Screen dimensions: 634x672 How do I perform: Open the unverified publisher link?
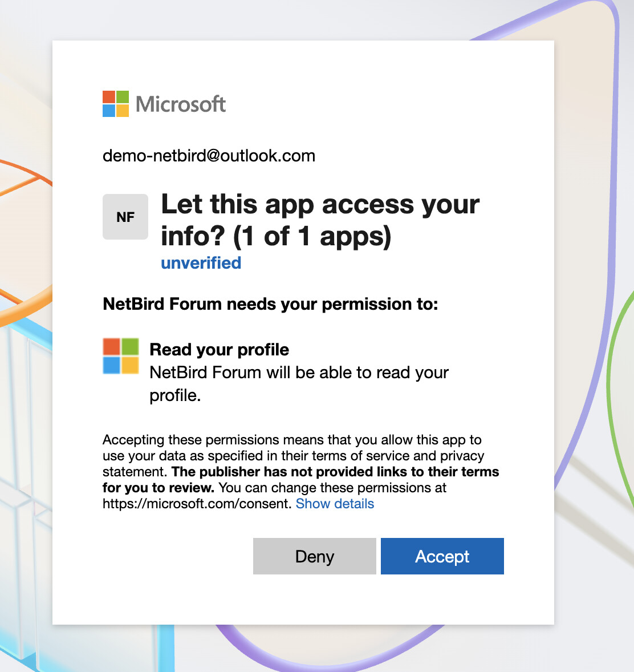pyautogui.click(x=201, y=263)
